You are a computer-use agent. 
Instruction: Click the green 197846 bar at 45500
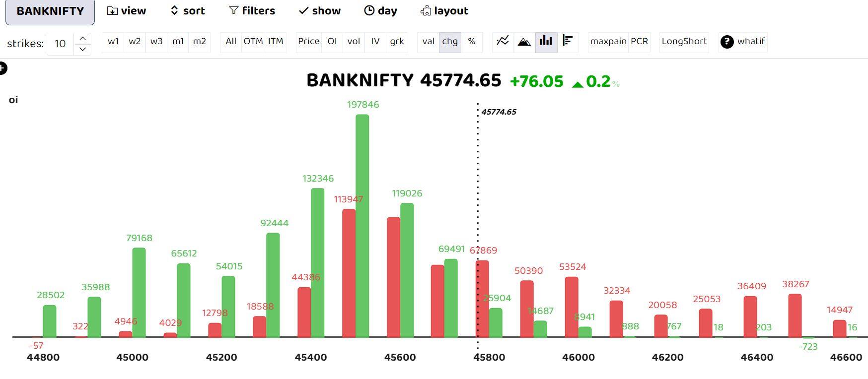(362, 226)
